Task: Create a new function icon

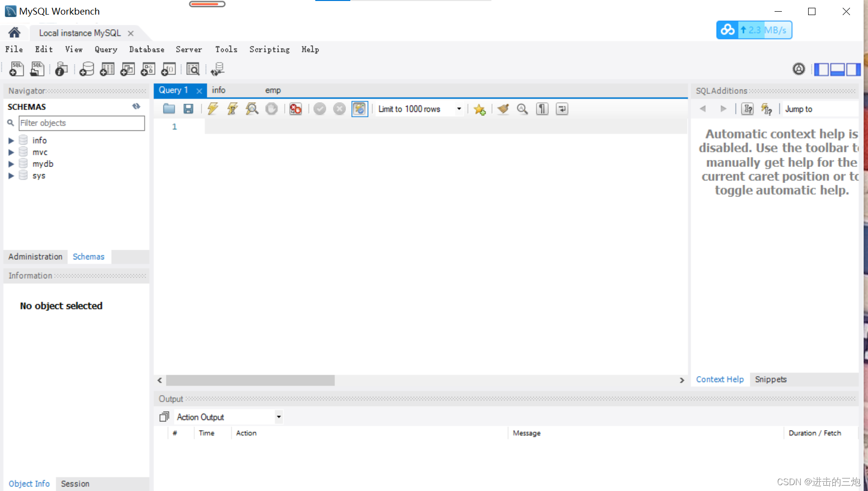Action: click(168, 69)
